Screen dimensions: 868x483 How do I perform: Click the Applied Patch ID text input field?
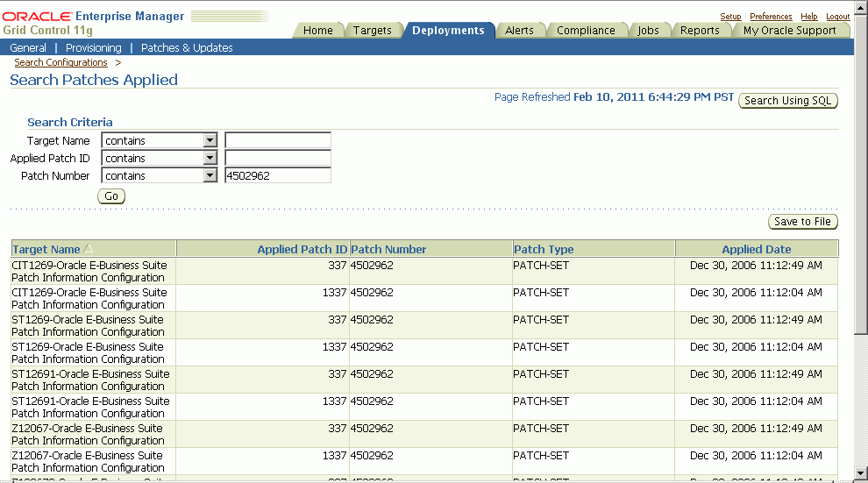tap(278, 159)
